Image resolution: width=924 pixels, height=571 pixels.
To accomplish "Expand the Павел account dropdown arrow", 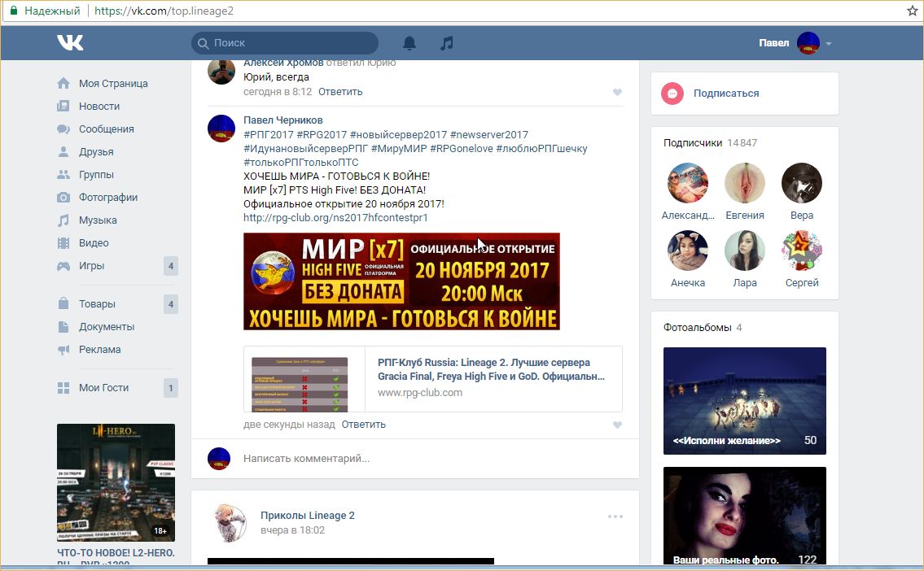I will [x=829, y=44].
